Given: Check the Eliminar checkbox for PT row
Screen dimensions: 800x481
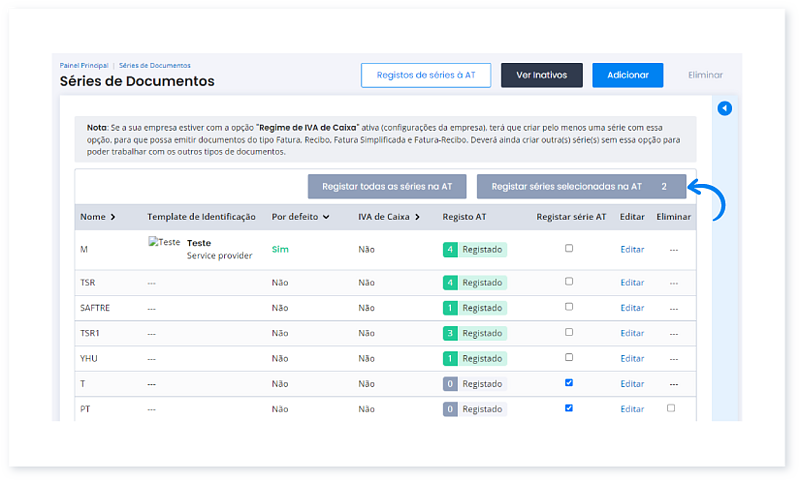Looking at the screenshot, I should 671,408.
